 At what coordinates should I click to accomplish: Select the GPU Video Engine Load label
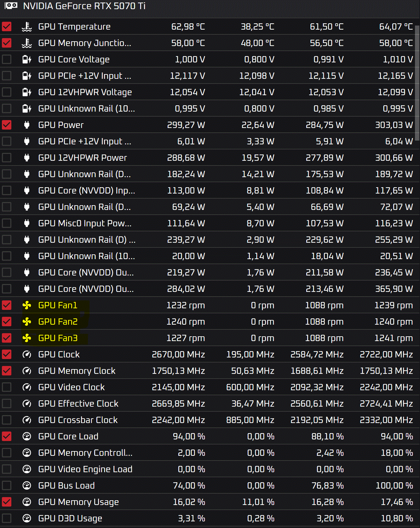(x=85, y=469)
